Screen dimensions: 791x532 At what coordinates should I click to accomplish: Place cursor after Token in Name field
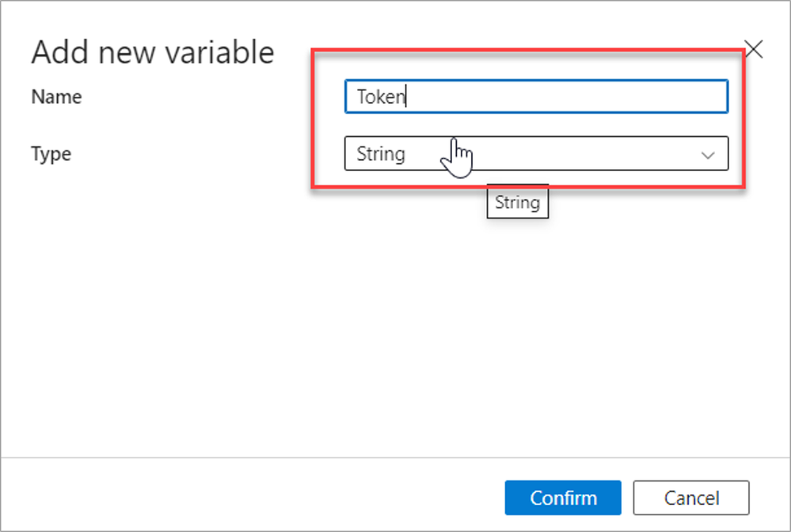point(407,97)
